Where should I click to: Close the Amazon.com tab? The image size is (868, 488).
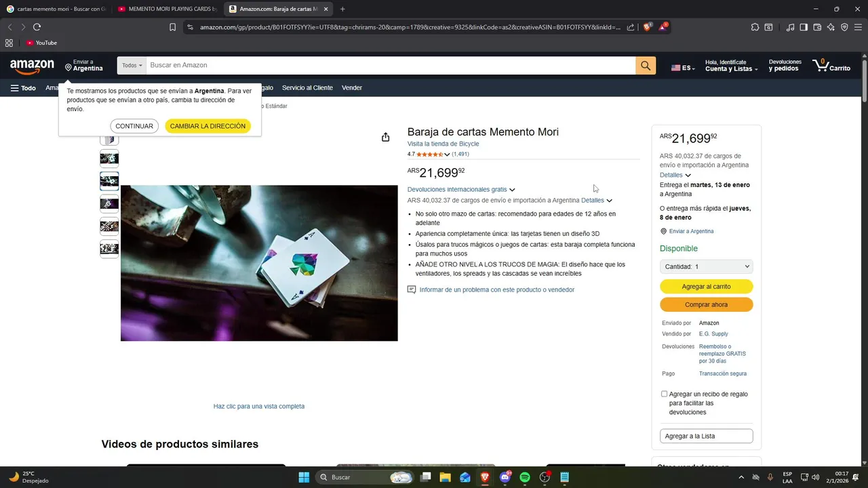[x=325, y=9]
